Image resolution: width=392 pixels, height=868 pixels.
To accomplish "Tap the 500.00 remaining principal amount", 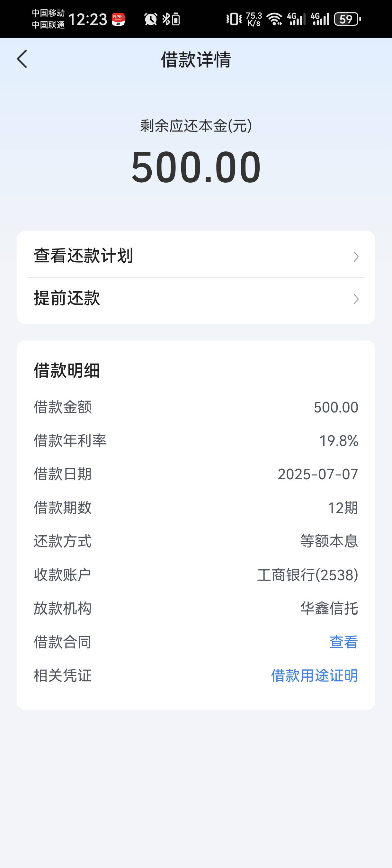I will (x=196, y=167).
